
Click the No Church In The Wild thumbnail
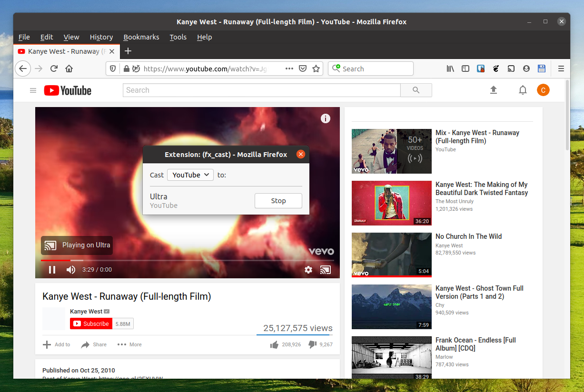click(391, 255)
